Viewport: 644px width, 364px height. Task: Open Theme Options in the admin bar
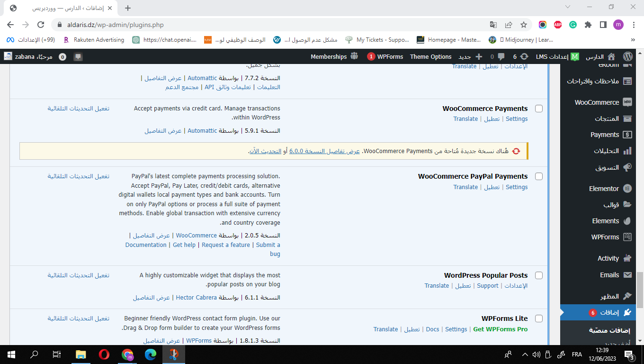click(x=430, y=56)
